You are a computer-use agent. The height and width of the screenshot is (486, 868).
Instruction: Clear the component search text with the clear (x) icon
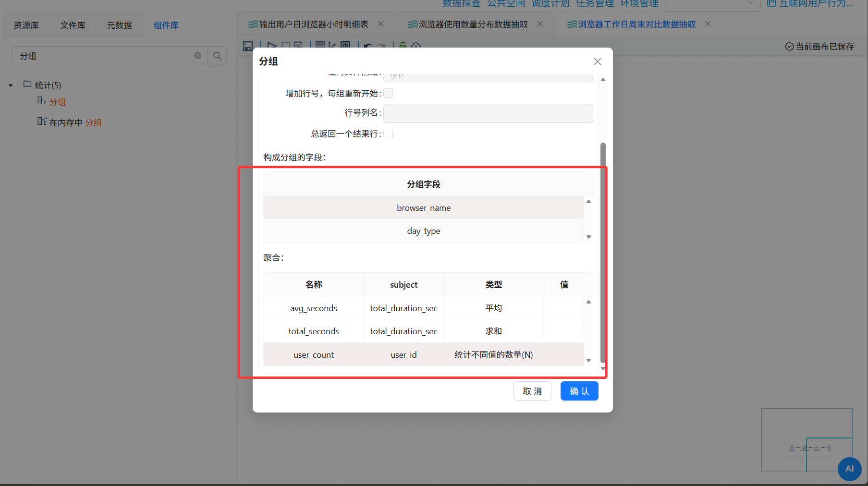tap(197, 56)
